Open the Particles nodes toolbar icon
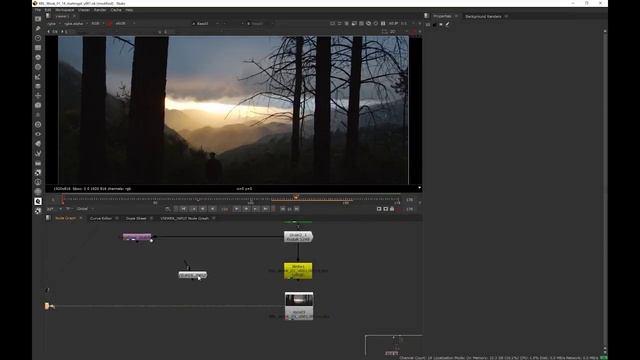The height and width of the screenshot is (360, 640). point(38,115)
